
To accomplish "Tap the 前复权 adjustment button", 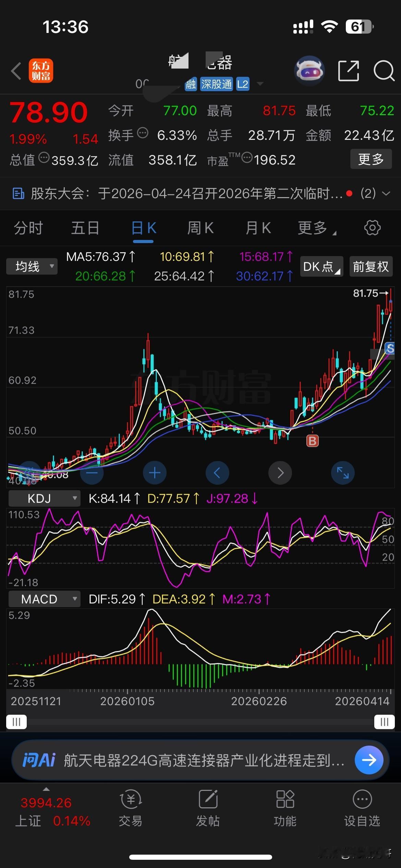I will coord(371,266).
